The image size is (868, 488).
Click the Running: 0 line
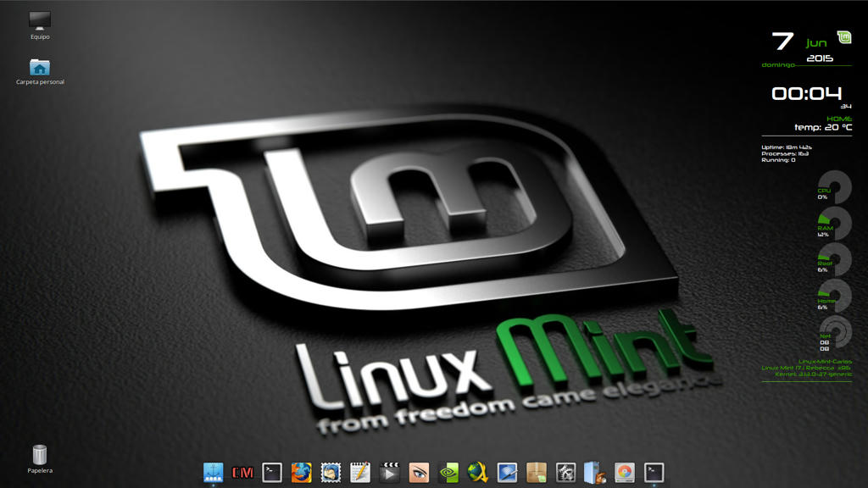[778, 160]
